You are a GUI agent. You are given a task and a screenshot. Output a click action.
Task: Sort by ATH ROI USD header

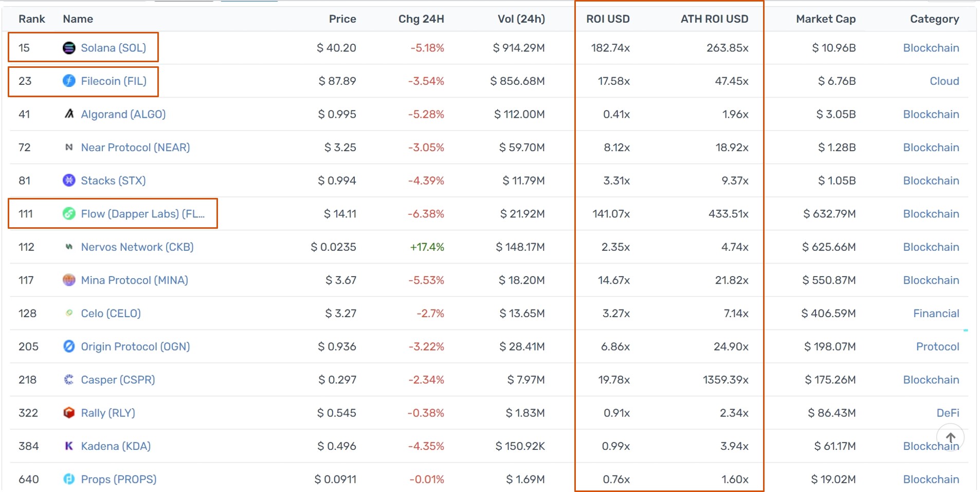click(715, 19)
